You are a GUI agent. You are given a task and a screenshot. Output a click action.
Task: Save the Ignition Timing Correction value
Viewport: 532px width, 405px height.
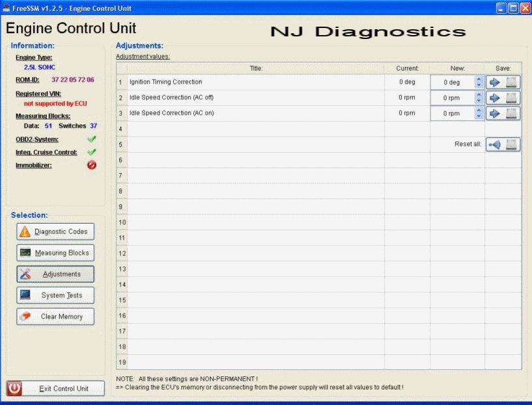click(503, 83)
